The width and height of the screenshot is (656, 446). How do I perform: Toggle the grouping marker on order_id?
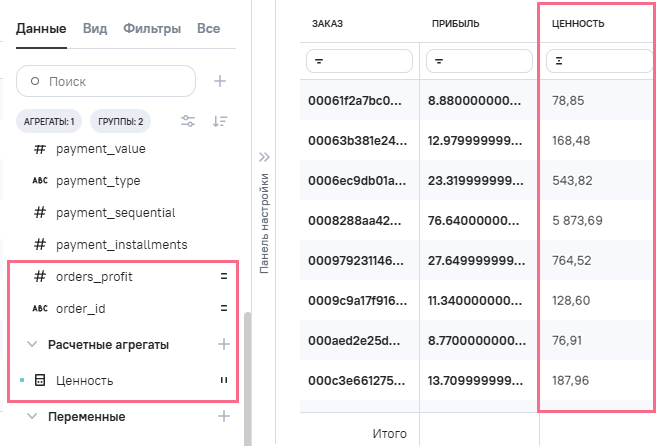pyautogui.click(x=224, y=309)
